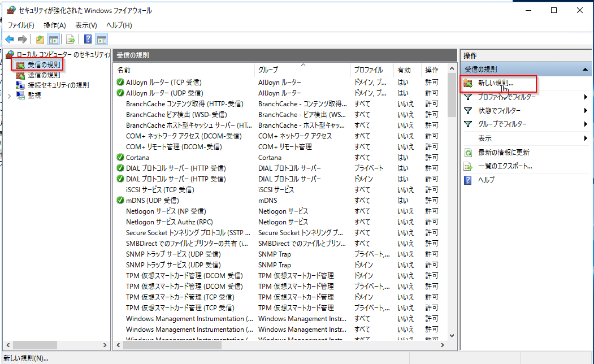This screenshot has height=364, width=594.
Task: Click the Up one level folder icon
Action: point(40,39)
